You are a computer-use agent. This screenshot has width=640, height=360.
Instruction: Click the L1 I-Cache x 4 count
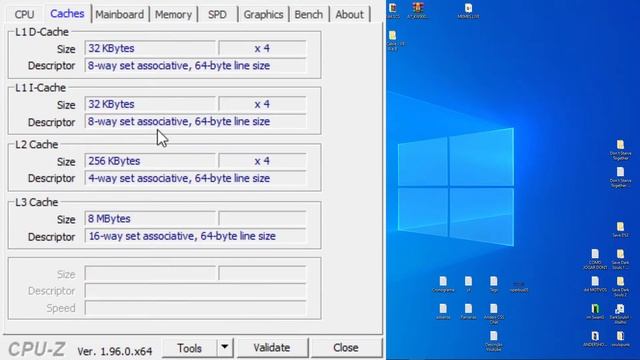262,104
